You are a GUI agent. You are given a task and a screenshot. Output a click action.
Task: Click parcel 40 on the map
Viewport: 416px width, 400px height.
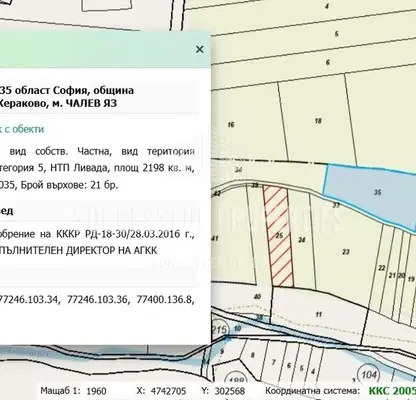click(257, 297)
